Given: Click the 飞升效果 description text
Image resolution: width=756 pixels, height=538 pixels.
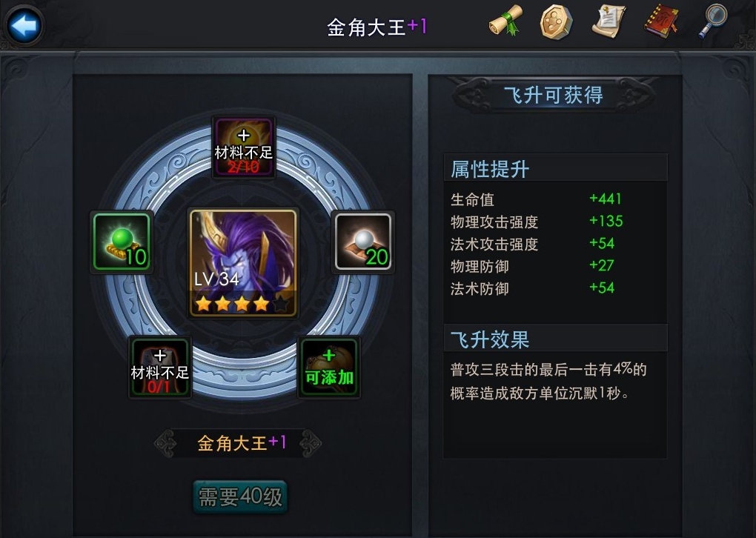Looking at the screenshot, I should 548,382.
